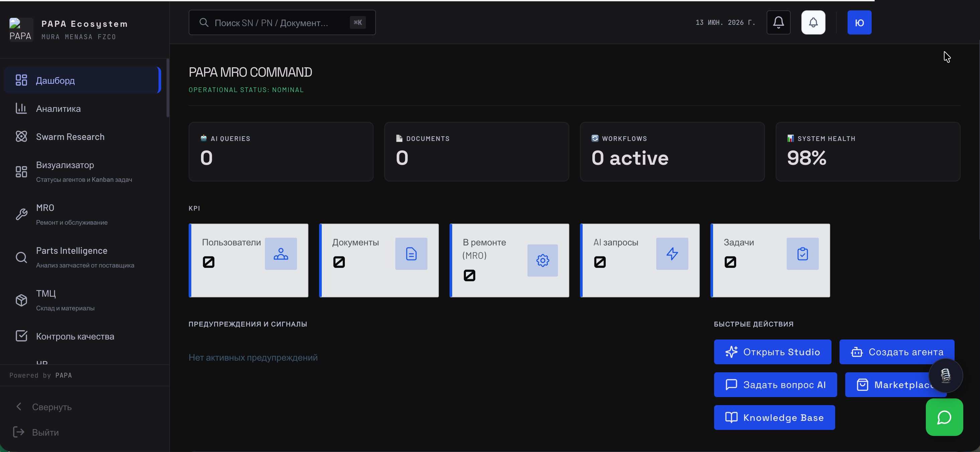
Task: Open the Дашборд sidebar item
Action: 83,80
